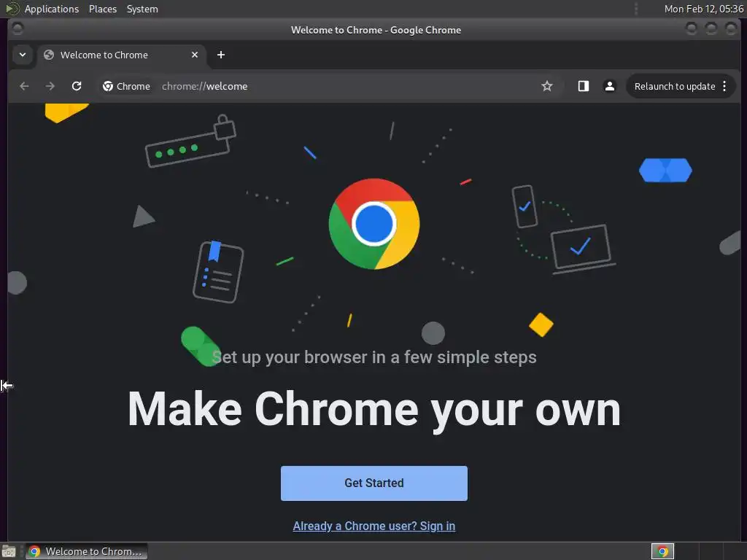Click Set up your browser subtitle text
Viewport: 747px width, 560px height.
374,357
